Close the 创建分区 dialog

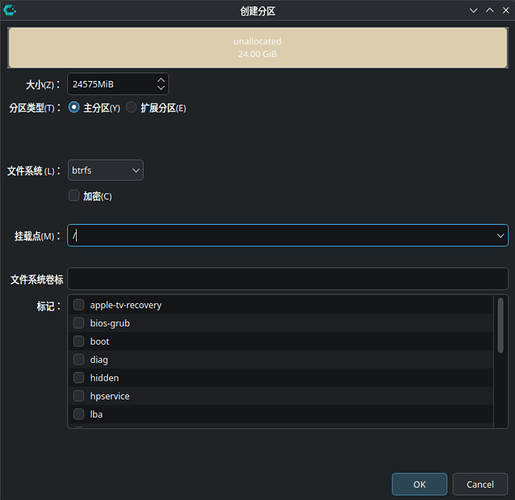(506, 11)
